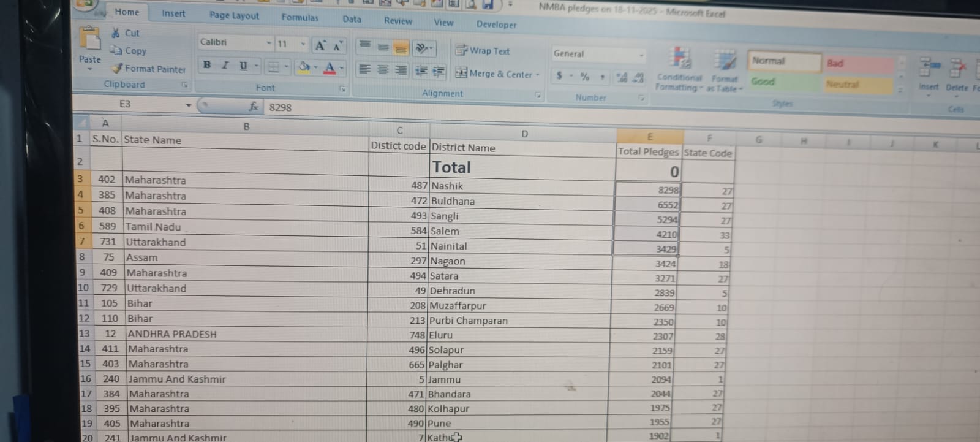Toggle Wrap Text for the cell

coord(483,51)
